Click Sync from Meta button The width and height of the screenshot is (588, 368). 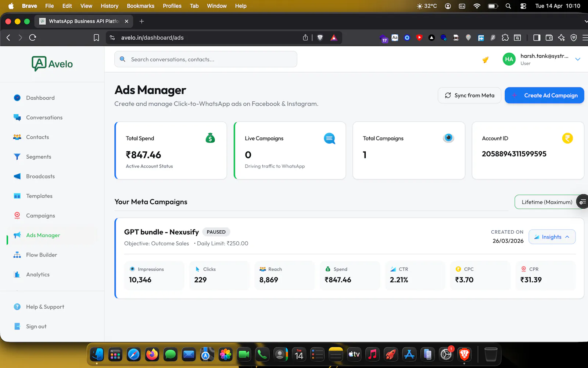[470, 95]
